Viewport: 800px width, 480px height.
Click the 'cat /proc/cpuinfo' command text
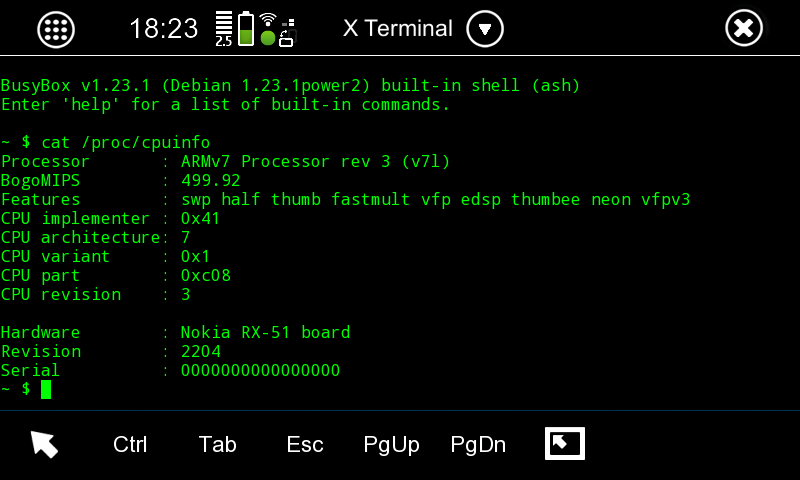pos(126,143)
